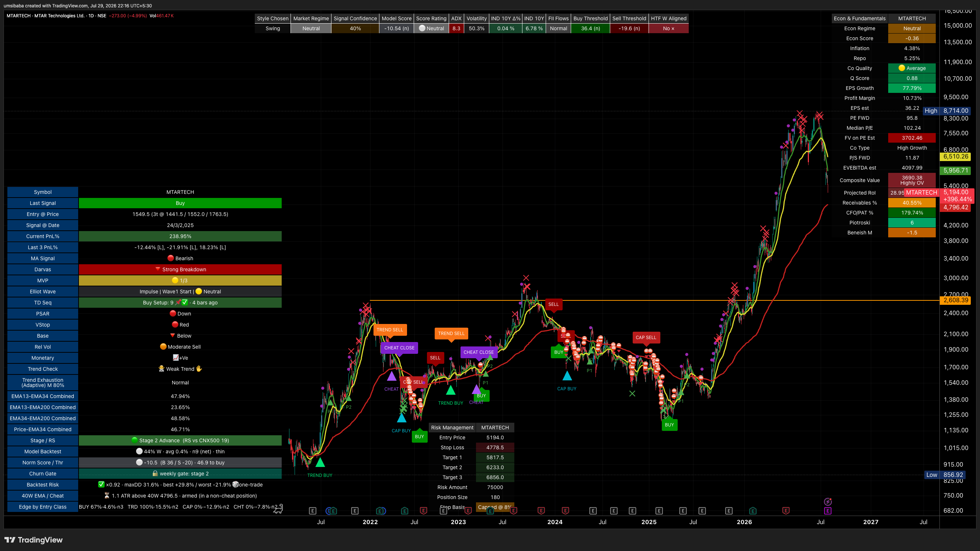Viewport: 980px width, 551px height.
Task: Click the purple CHEAT triangle in early 2022
Action: pos(392,376)
